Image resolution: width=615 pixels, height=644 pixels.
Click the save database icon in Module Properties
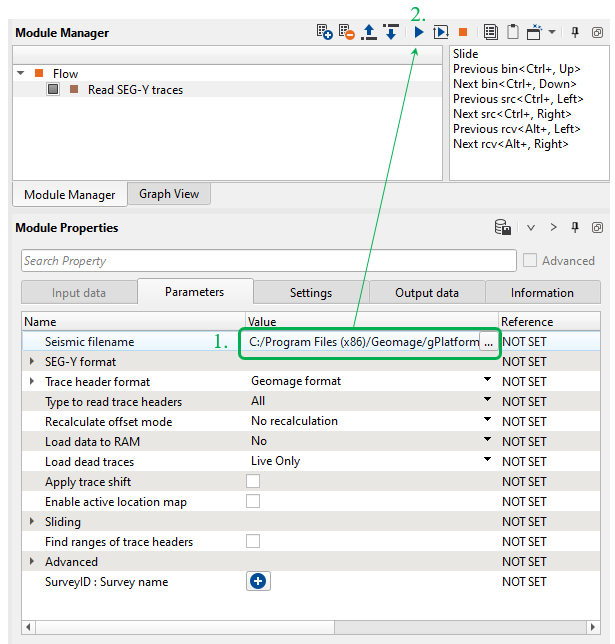click(x=503, y=228)
